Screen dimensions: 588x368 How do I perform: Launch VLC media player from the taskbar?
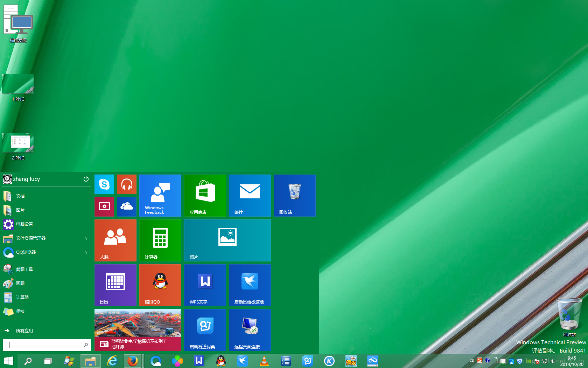click(x=264, y=361)
